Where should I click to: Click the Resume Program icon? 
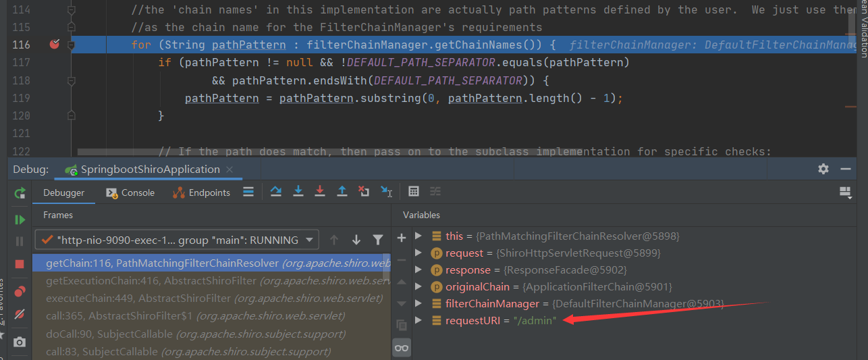click(x=20, y=220)
